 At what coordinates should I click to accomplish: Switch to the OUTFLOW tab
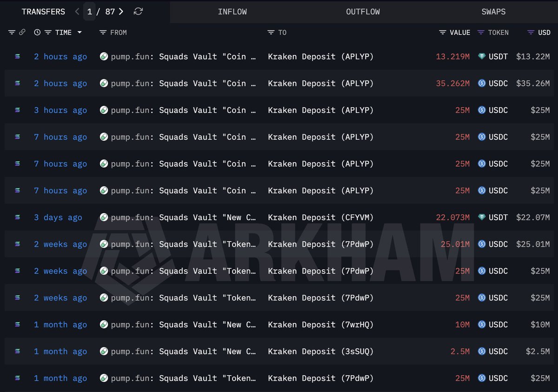363,12
